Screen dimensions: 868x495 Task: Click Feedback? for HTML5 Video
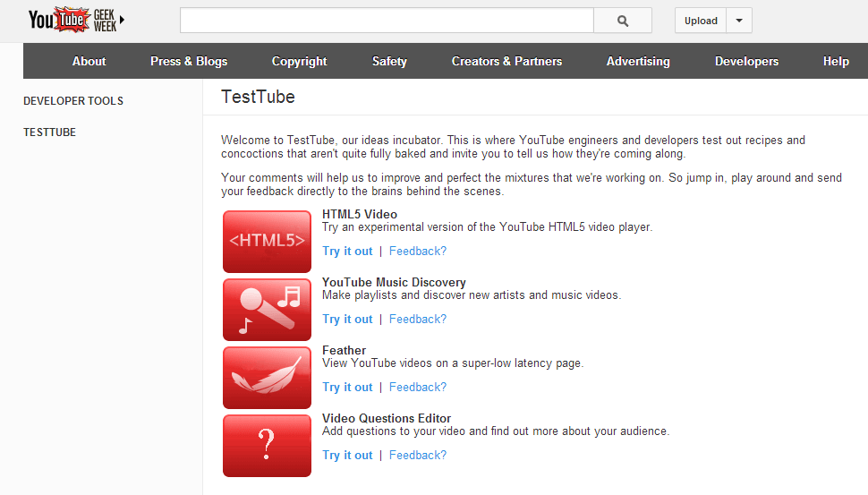(x=418, y=252)
